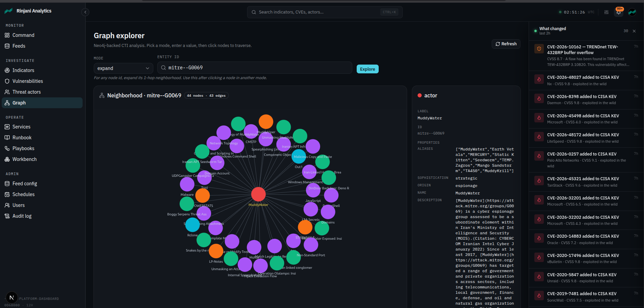Open the notifications bell

(x=619, y=12)
